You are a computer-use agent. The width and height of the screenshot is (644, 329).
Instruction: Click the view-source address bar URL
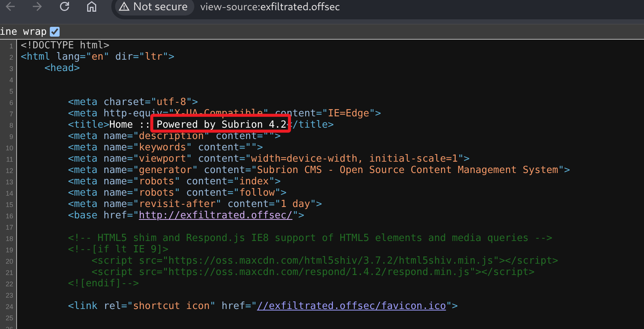(x=270, y=7)
